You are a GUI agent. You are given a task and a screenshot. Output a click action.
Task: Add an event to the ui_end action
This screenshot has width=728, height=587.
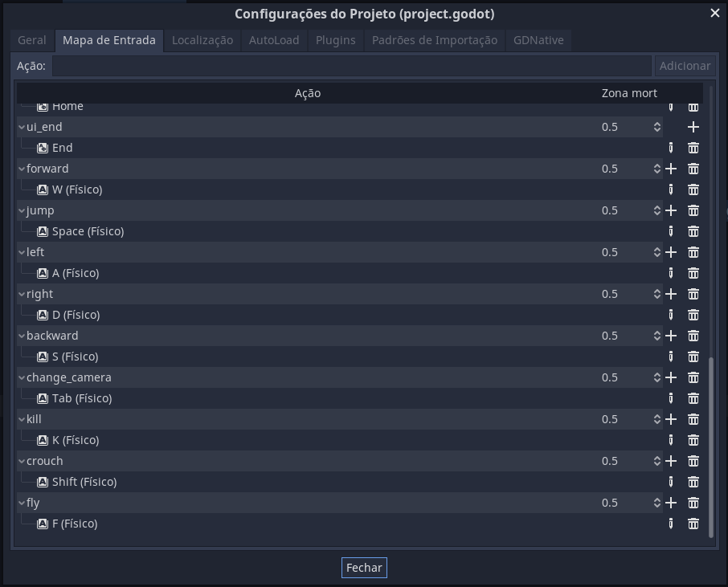[x=693, y=127]
